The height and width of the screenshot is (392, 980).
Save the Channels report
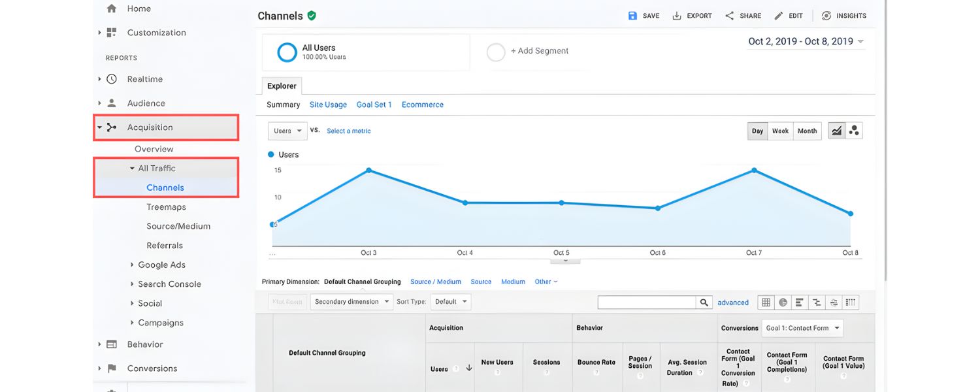[x=643, y=15]
